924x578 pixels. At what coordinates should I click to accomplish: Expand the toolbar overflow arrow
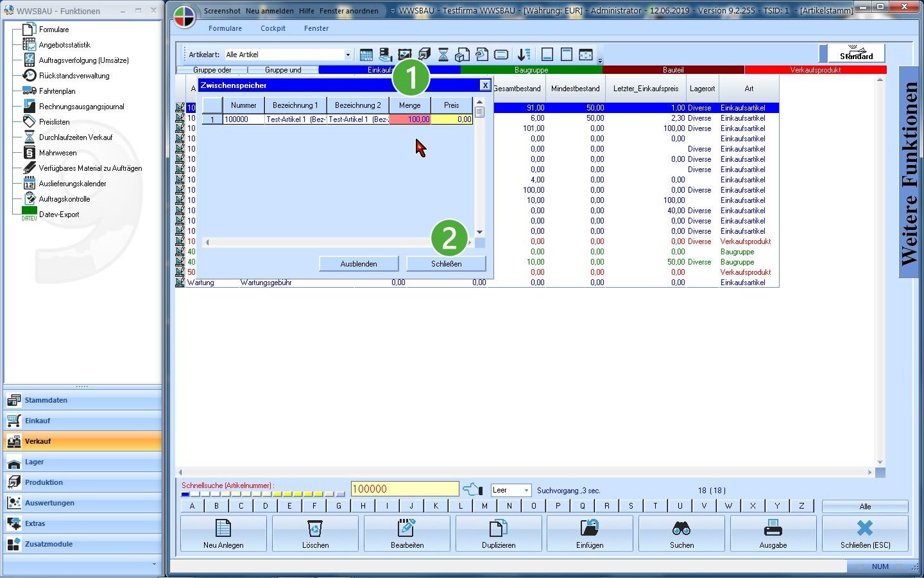click(x=600, y=62)
